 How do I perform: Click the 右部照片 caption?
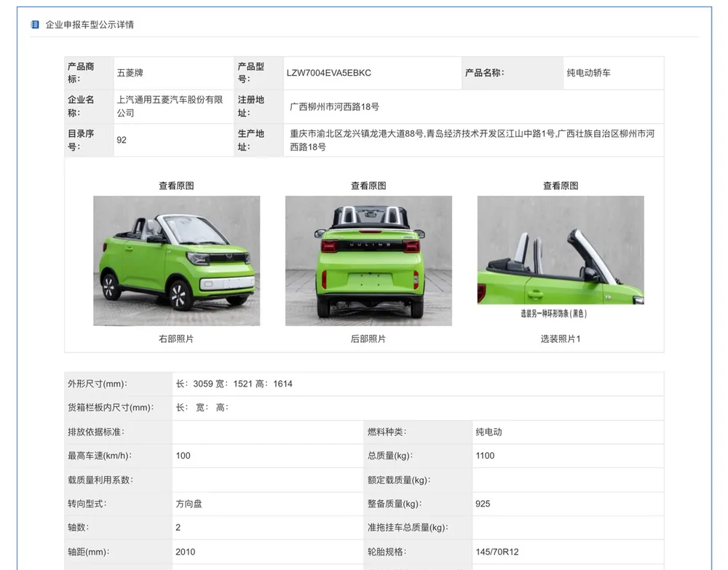tap(176, 339)
